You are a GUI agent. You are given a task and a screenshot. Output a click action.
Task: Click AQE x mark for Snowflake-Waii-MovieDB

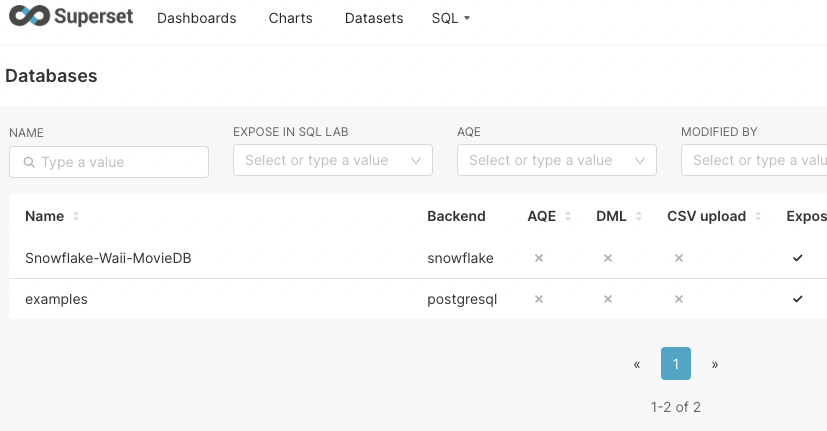click(538, 258)
